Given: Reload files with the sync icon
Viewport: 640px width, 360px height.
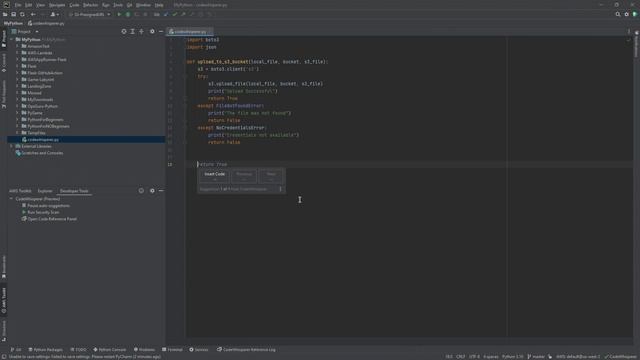Looking at the screenshot, I should click(22, 14).
